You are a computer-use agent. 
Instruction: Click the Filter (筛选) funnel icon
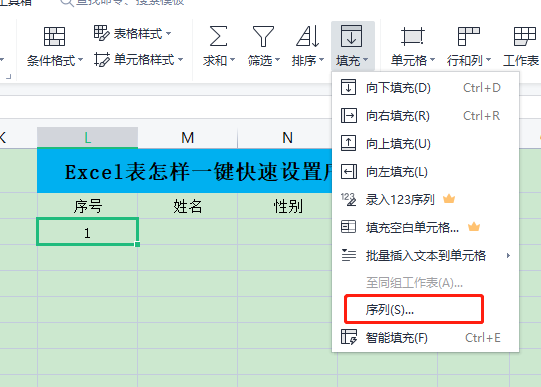(263, 36)
